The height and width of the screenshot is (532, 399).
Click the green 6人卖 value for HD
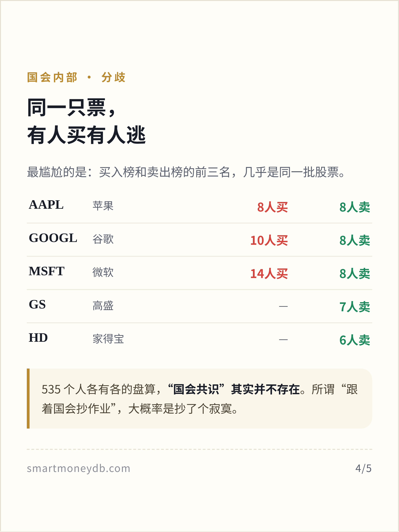355,340
